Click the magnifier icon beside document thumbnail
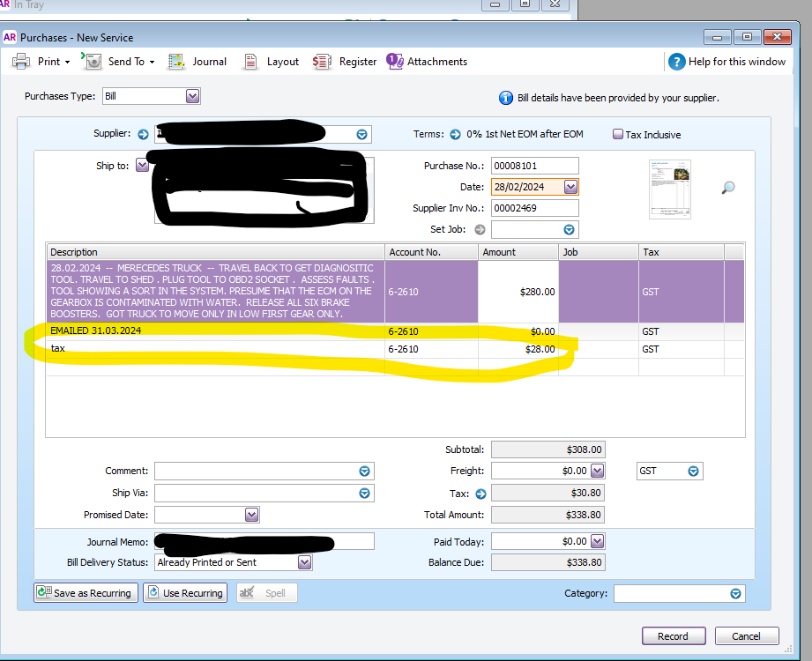 click(x=728, y=188)
